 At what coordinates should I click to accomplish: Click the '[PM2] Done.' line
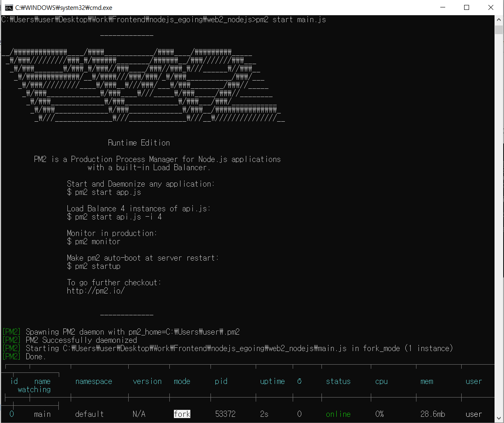(24, 356)
